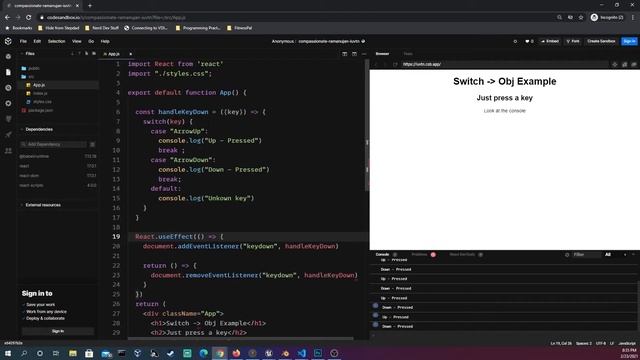Click the blue Sign in header button
640x360 pixels.
point(629,41)
